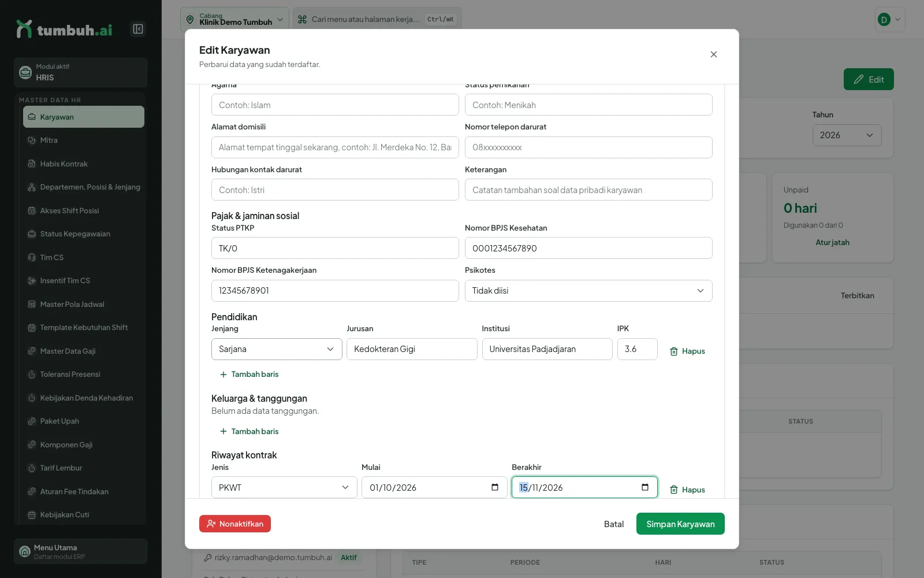This screenshot has height=578, width=924.
Task: Click the Nonaktifkan button
Action: point(235,524)
